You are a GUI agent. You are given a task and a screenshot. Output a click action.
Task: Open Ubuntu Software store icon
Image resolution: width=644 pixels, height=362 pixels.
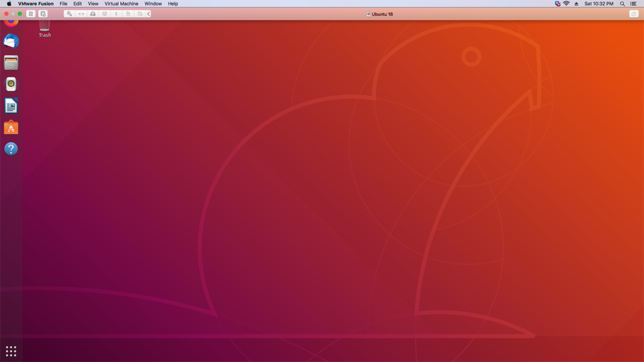(x=11, y=127)
